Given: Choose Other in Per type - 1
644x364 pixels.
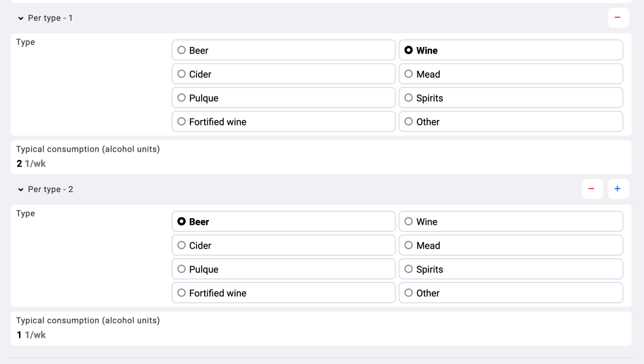Looking at the screenshot, I should point(510,122).
